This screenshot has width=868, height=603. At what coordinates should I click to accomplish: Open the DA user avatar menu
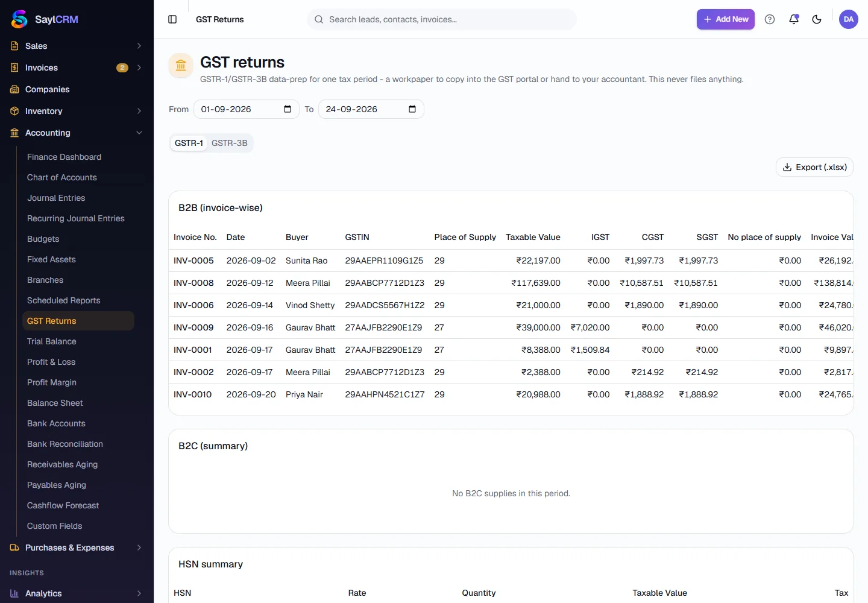point(849,19)
